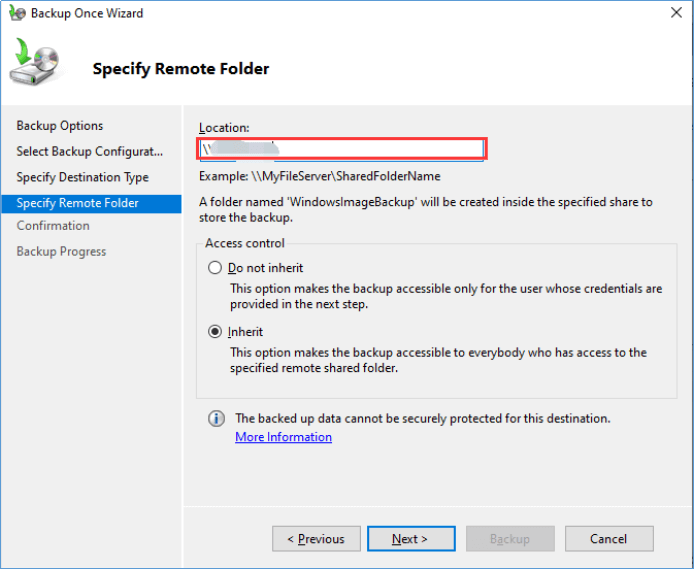Close the Backup Once Wizard window

(x=671, y=14)
